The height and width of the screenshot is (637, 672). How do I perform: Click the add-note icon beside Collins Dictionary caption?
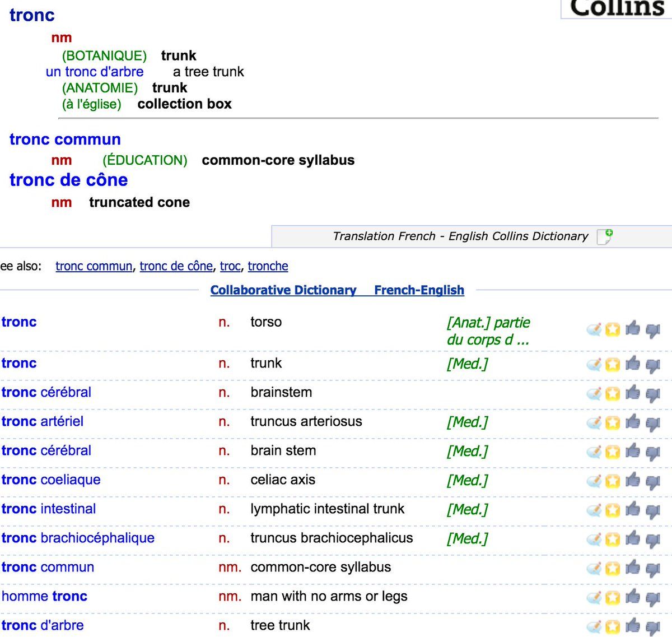coord(605,236)
